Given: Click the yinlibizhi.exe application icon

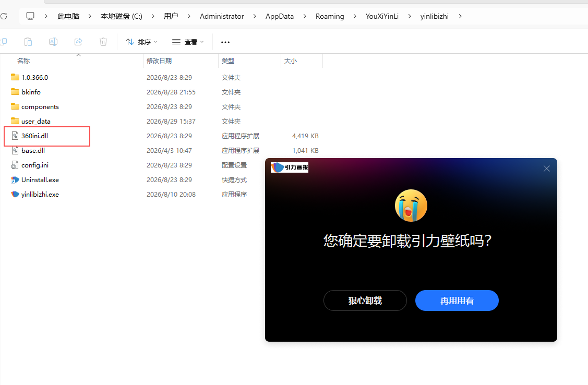Looking at the screenshot, I should [15, 194].
